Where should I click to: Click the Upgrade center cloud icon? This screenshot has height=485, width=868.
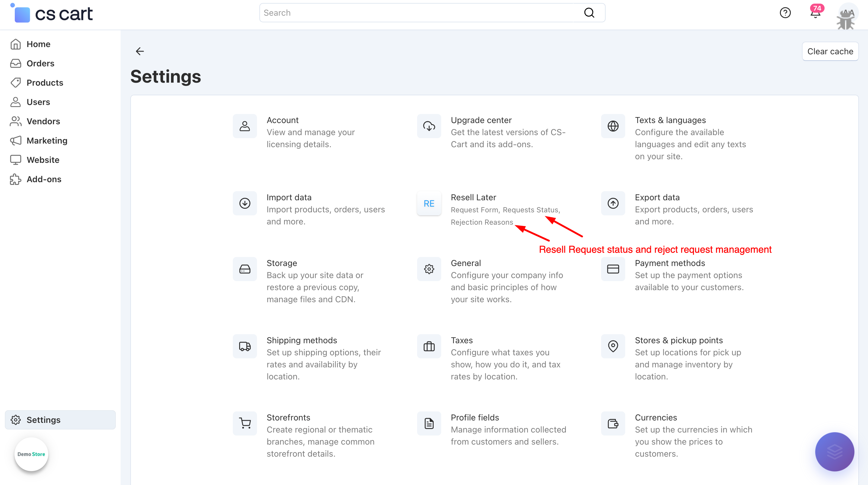[429, 126]
